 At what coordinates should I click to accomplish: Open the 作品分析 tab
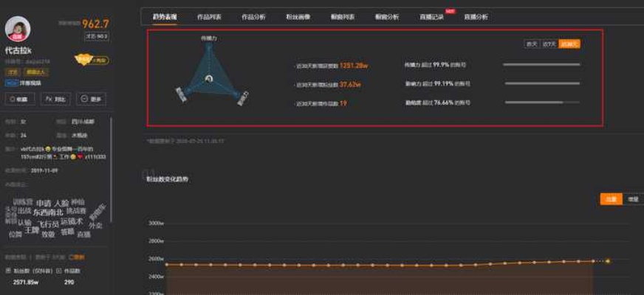click(x=253, y=16)
